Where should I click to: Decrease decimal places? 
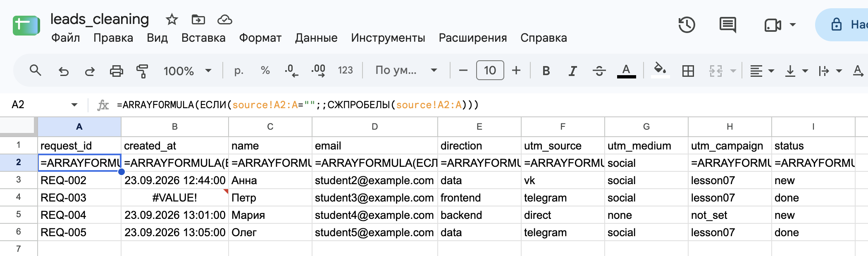click(x=291, y=71)
